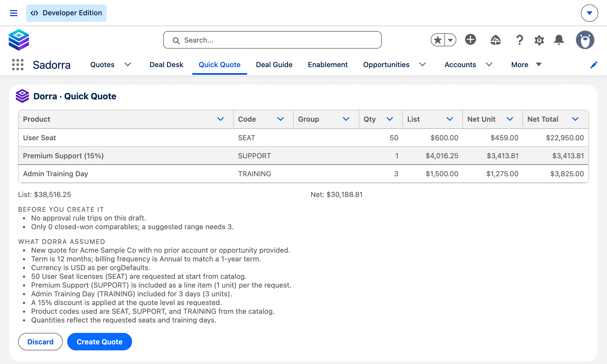Click the Search input field
Screen dimensions: 607x364
pos(272,40)
